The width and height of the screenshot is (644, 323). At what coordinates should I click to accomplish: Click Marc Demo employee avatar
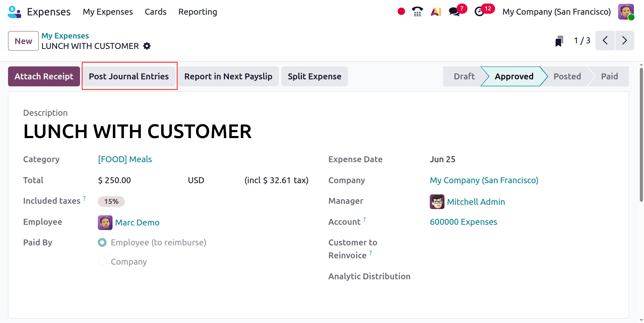click(105, 223)
